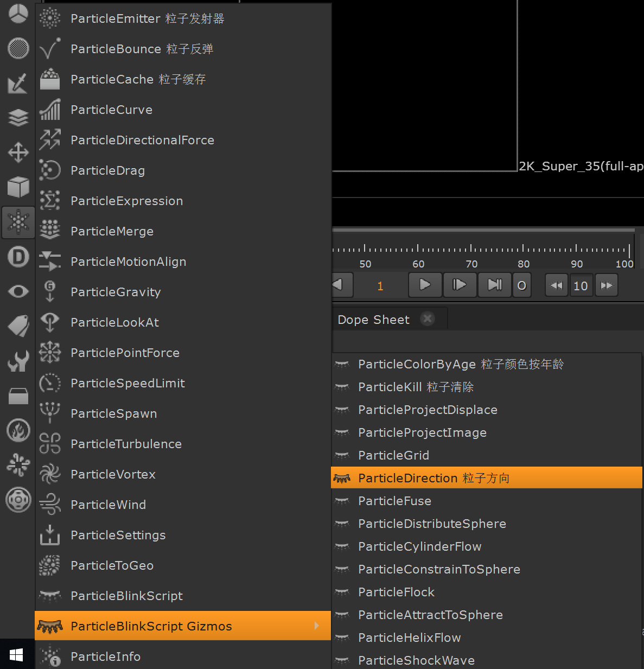Add a ParticleMerge node
Image resolution: width=644 pixels, height=669 pixels.
pos(183,231)
